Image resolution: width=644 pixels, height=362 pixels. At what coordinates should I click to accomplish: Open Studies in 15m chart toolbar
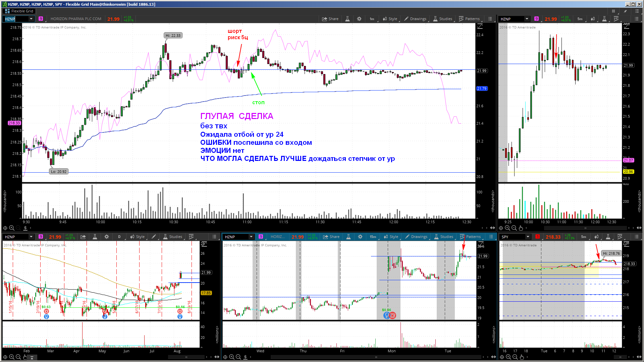click(444, 237)
